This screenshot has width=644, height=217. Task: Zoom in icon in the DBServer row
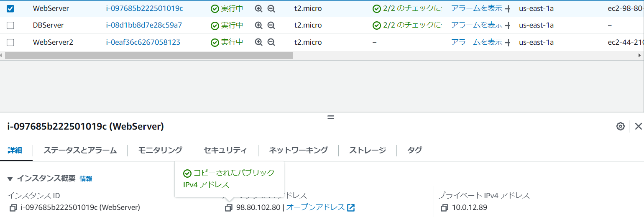[x=258, y=25]
